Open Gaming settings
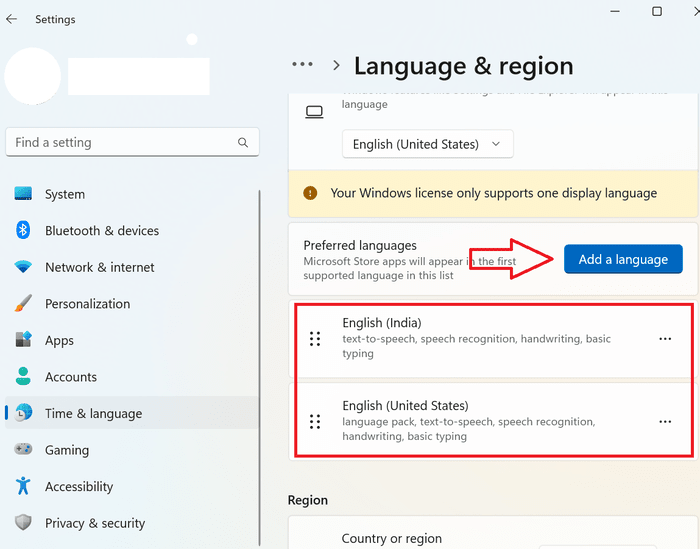 tap(132, 449)
